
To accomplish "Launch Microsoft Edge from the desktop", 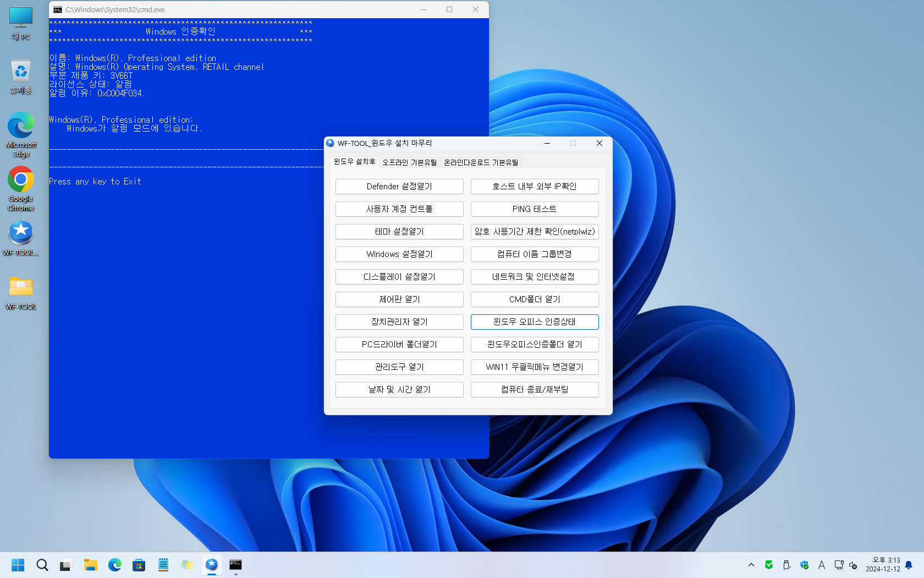I will pyautogui.click(x=21, y=135).
